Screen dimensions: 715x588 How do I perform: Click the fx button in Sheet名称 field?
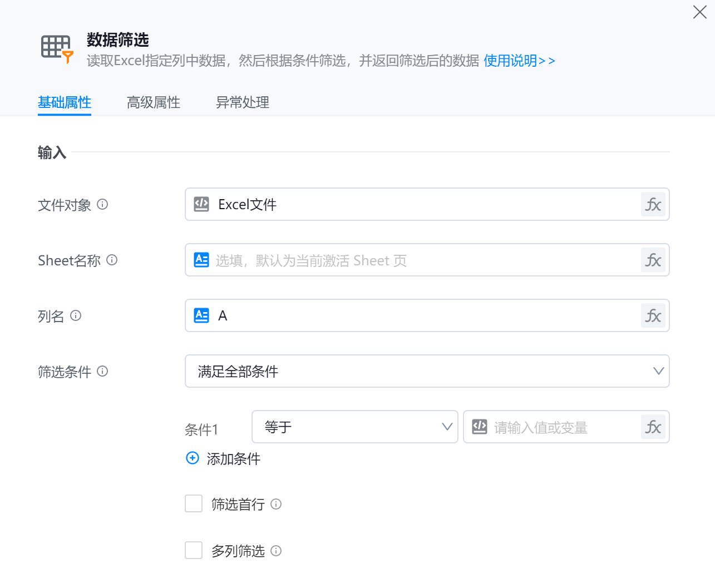pos(653,260)
